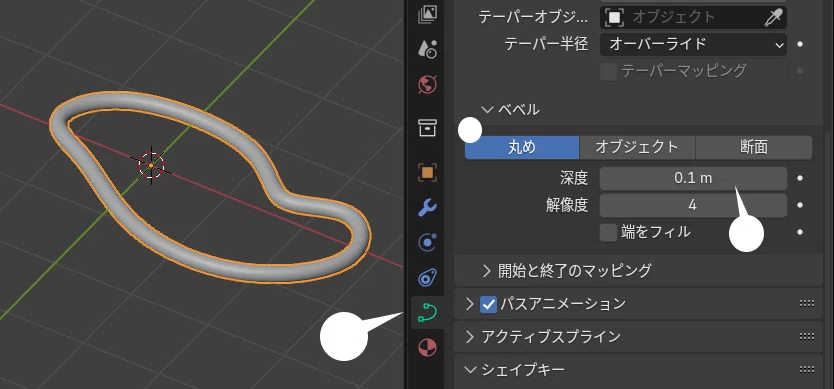Click the 3D cursor at the origin
834x389 pixels.
tap(152, 165)
